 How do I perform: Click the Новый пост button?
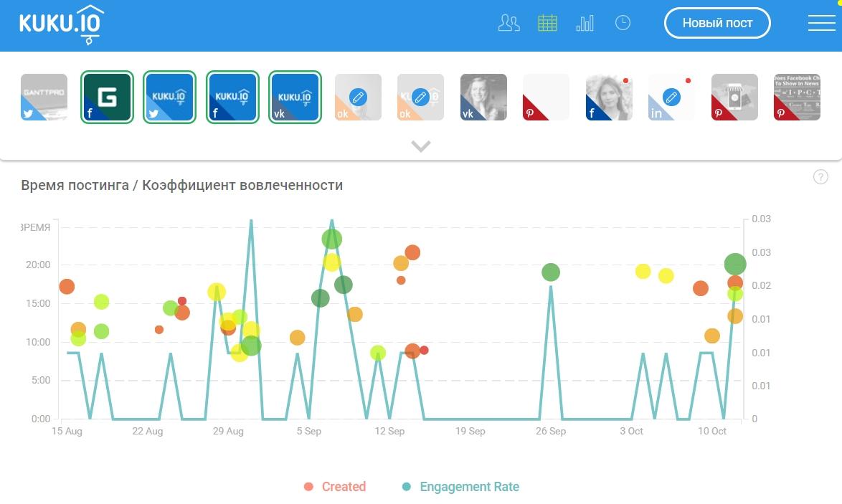tap(717, 23)
